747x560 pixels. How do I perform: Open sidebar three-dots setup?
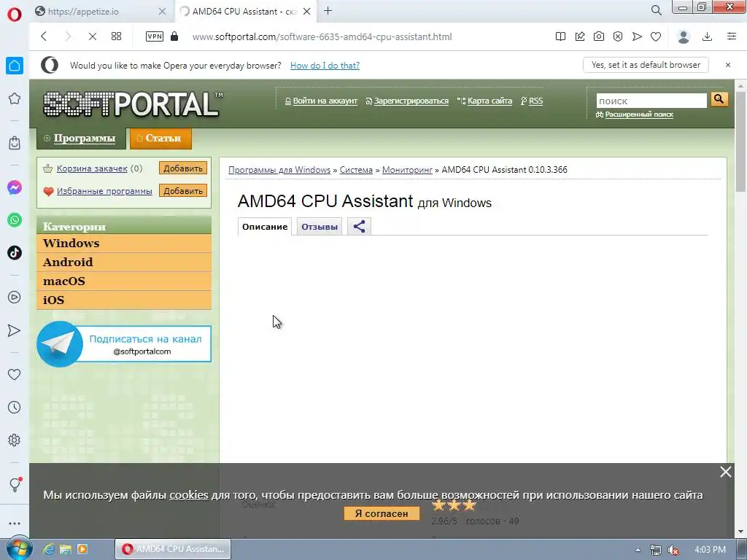15,524
